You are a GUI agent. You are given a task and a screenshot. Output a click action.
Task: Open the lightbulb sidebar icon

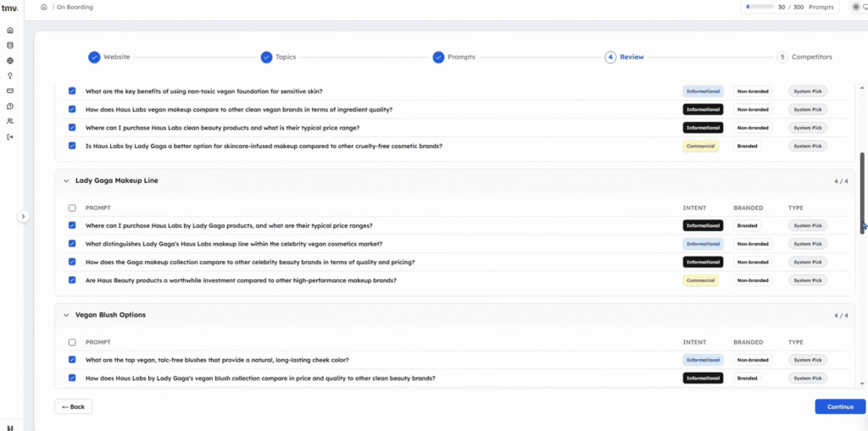(x=10, y=76)
